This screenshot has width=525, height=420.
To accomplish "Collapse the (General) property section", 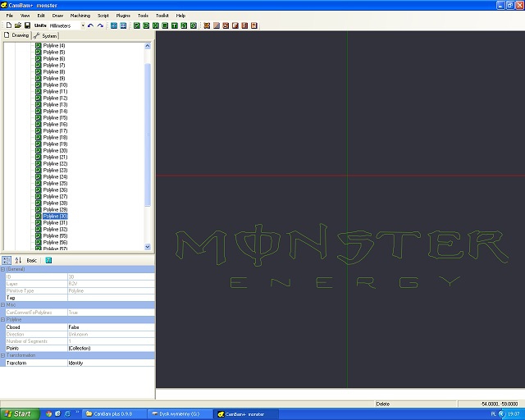I will (x=2, y=269).
